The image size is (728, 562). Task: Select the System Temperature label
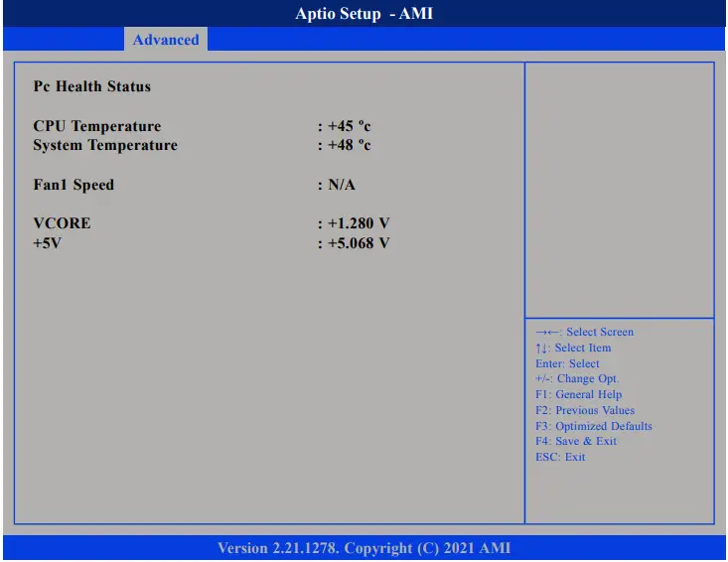coord(105,145)
